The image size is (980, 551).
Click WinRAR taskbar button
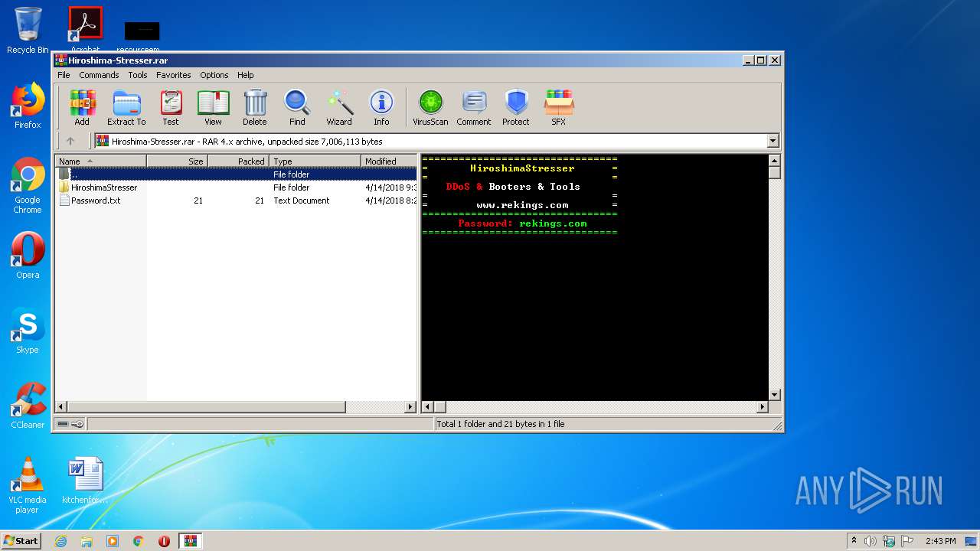(190, 541)
